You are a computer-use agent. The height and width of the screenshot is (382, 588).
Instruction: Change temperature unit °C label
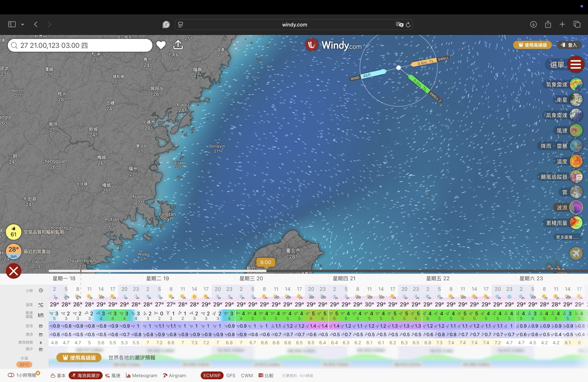click(41, 305)
